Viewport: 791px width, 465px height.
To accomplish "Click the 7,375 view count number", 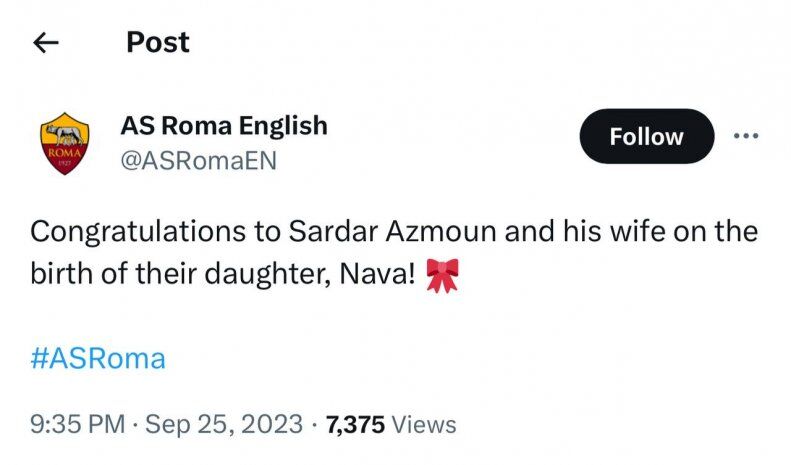I will (x=355, y=424).
